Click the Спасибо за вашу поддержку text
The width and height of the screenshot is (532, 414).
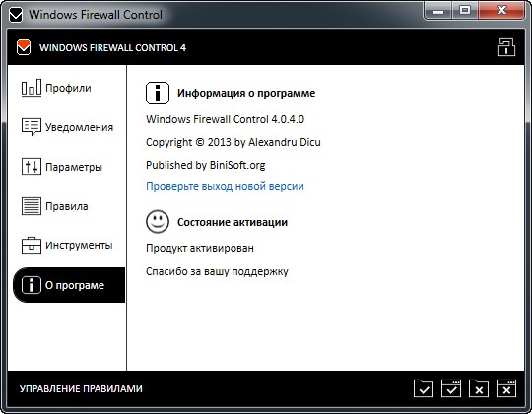217,271
